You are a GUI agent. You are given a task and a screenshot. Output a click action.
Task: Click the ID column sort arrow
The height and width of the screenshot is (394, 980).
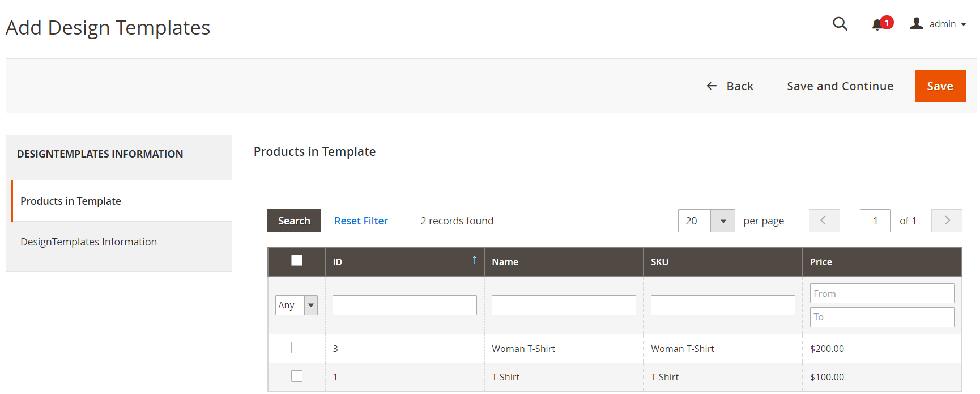(x=474, y=260)
